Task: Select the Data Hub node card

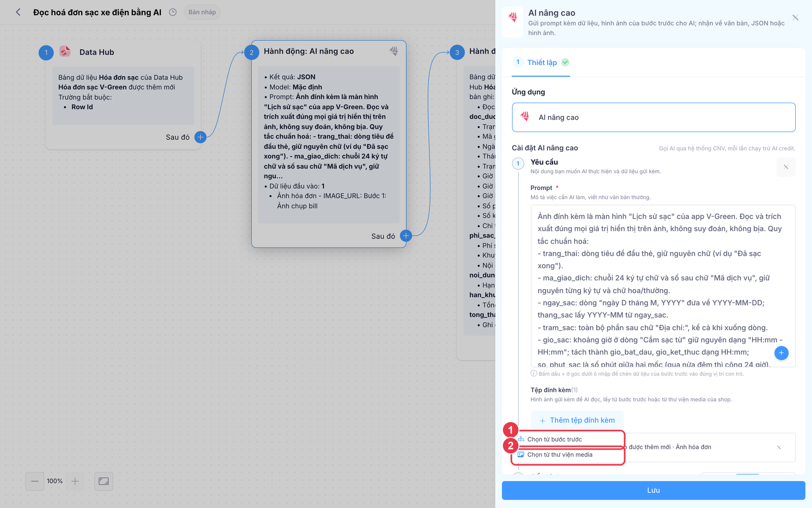Action: [123, 96]
